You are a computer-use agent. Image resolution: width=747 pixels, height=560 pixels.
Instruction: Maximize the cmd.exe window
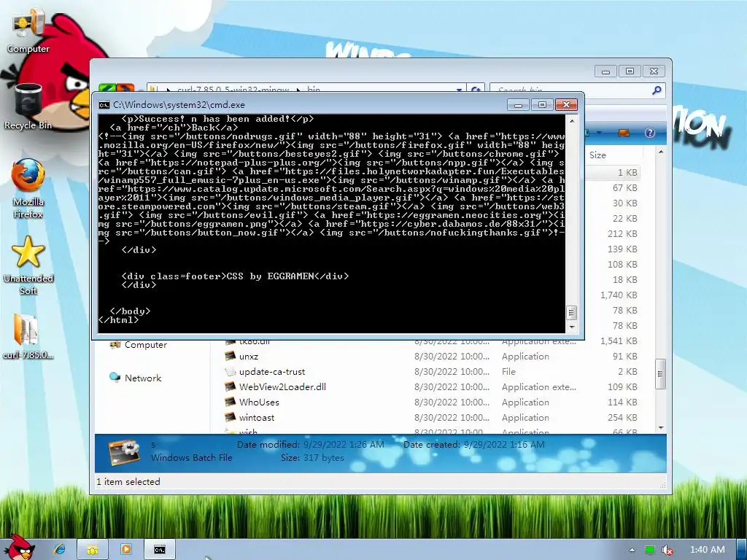tap(542, 105)
